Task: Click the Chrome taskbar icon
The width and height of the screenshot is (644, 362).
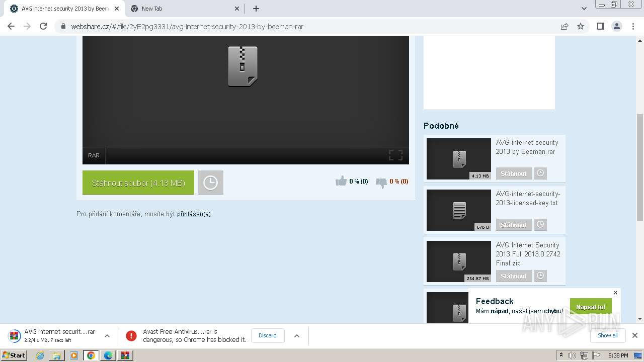Action: coord(91,355)
